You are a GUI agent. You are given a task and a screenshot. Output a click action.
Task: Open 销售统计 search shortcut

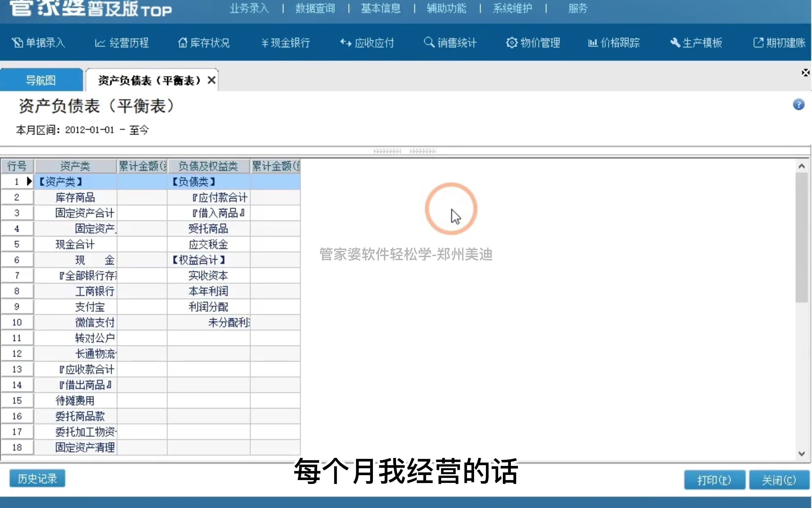coord(450,43)
